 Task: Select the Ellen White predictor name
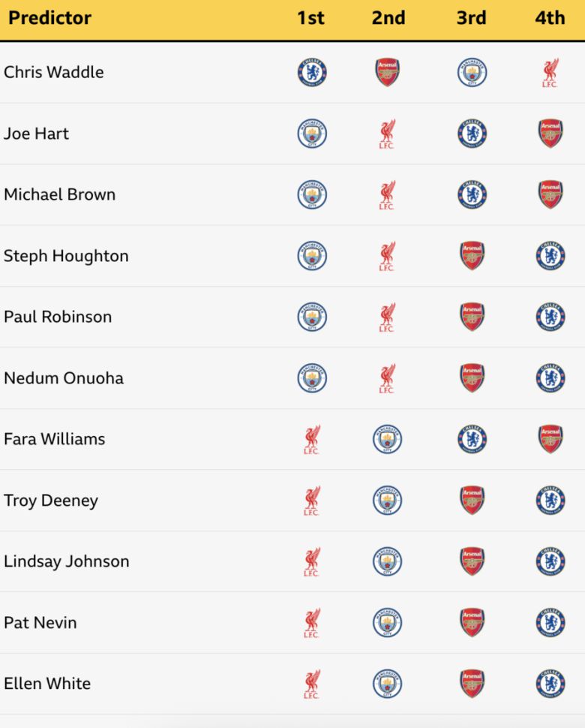(47, 684)
